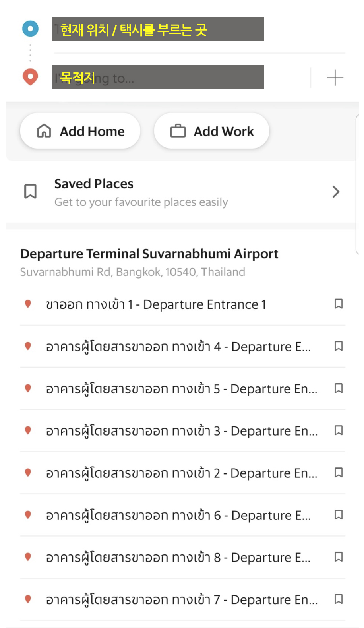Save Departure Entrance 8 with its bookmark

point(339,557)
